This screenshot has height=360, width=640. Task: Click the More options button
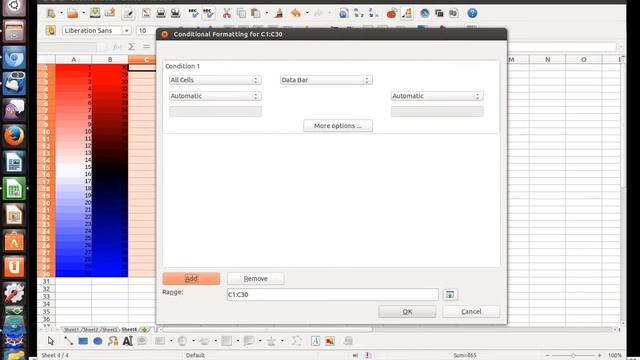pyautogui.click(x=338, y=126)
